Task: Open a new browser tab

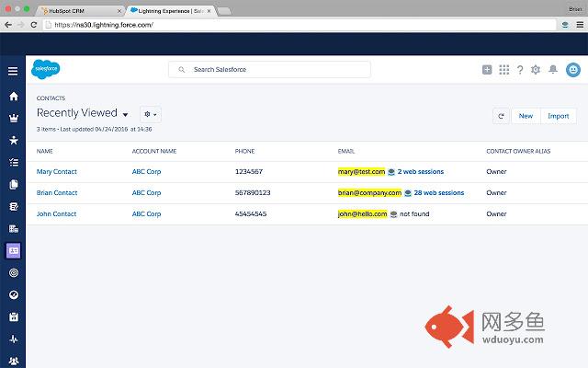Action: pos(224,11)
